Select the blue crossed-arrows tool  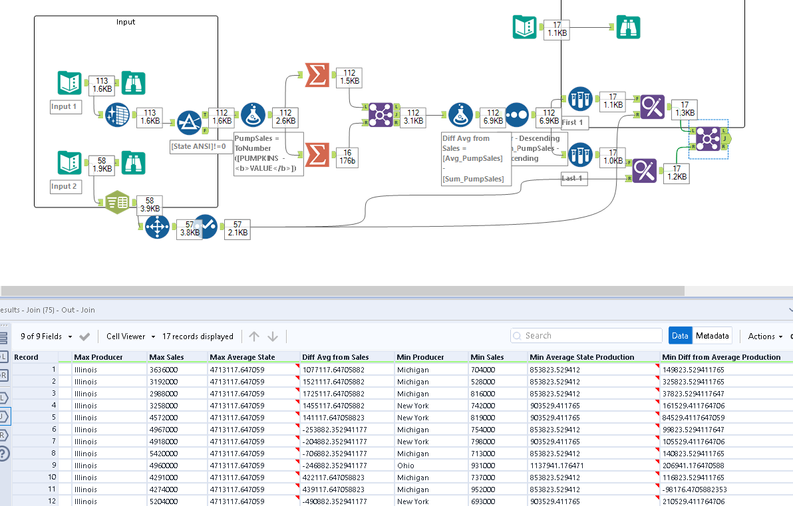157,226
